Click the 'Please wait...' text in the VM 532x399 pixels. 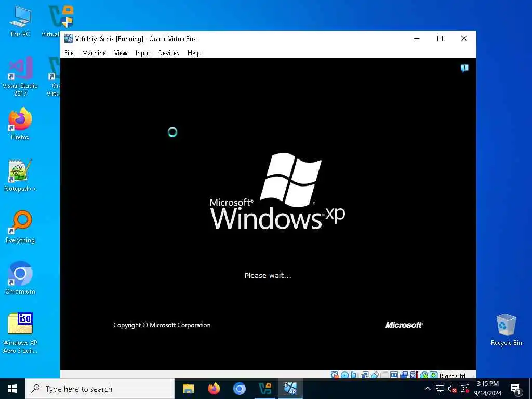(x=268, y=275)
